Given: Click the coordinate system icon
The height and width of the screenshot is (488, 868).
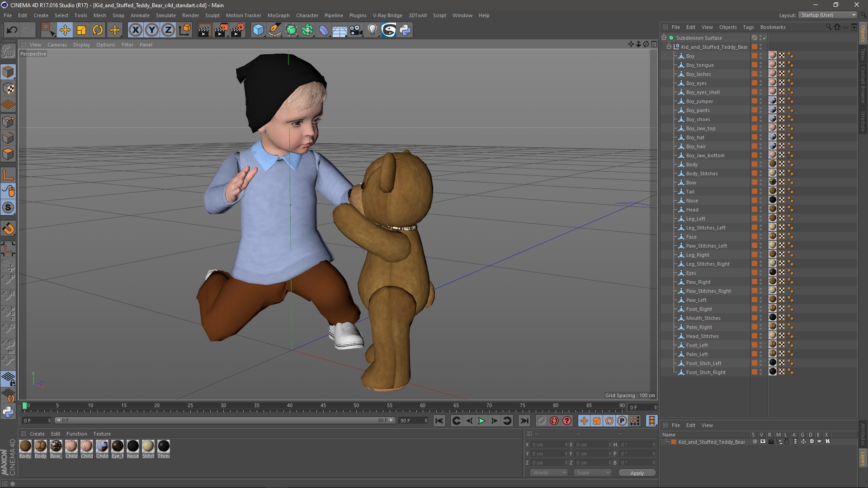Looking at the screenshot, I should 185,30.
